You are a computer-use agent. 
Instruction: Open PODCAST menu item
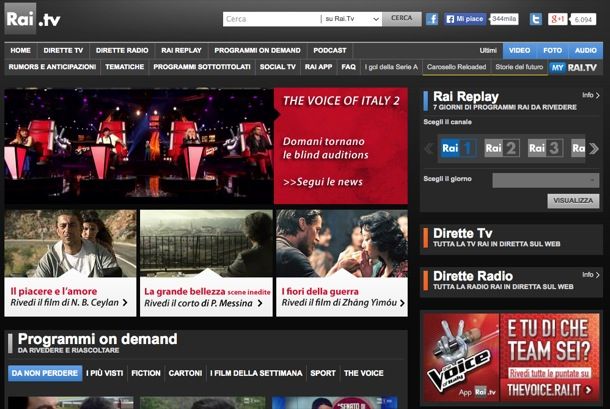pos(330,51)
